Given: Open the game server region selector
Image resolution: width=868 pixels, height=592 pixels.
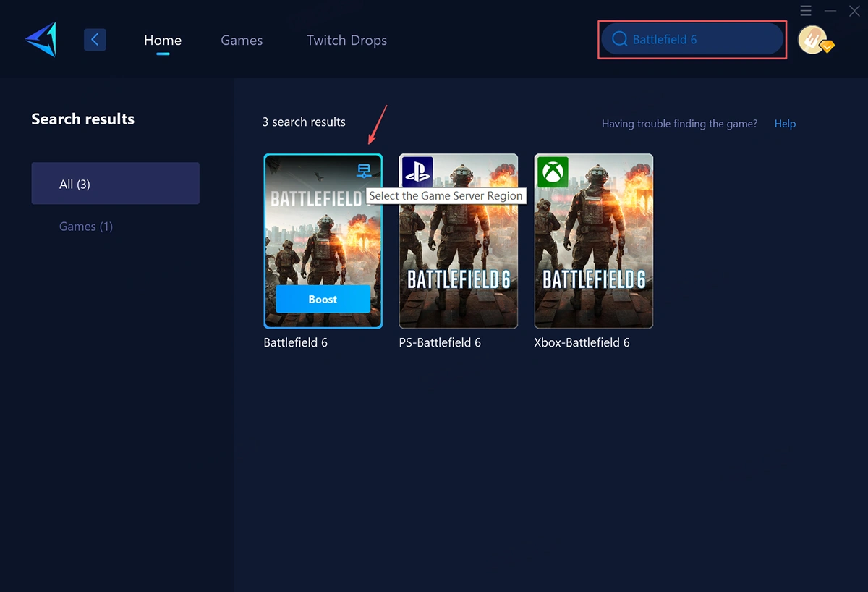Looking at the screenshot, I should [363, 170].
